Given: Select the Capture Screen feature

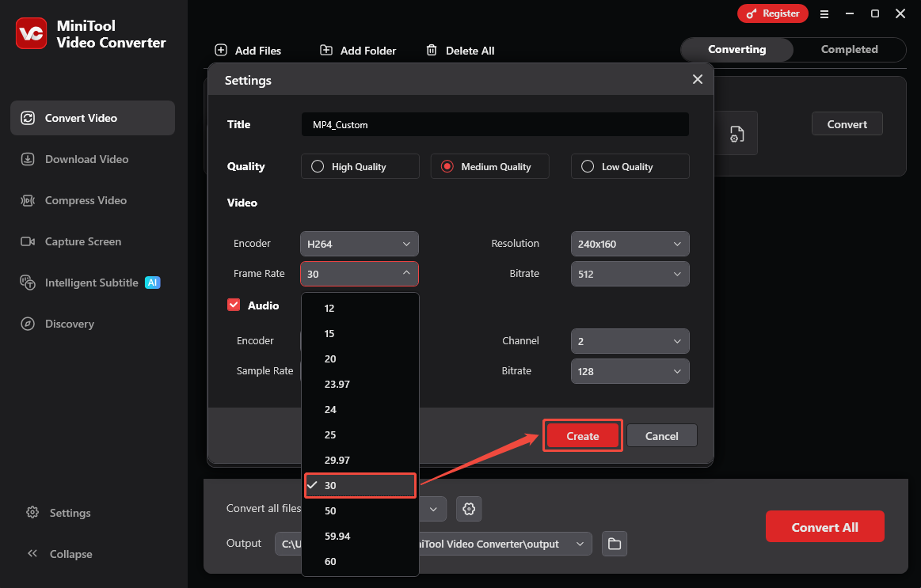Looking at the screenshot, I should click(x=82, y=241).
